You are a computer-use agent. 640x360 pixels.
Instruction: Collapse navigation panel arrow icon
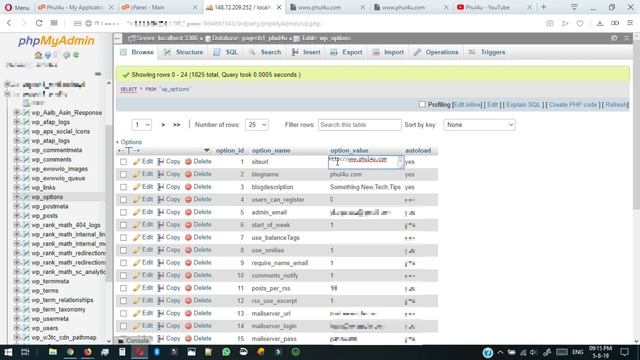click(118, 38)
